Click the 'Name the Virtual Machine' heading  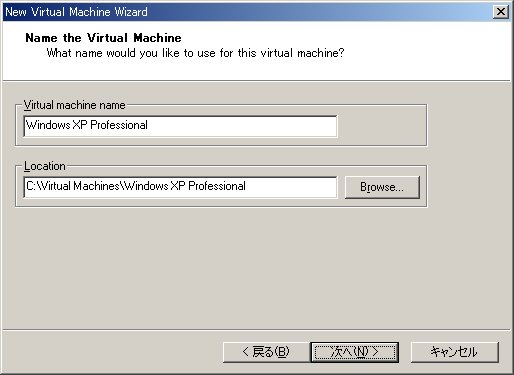[x=103, y=38]
